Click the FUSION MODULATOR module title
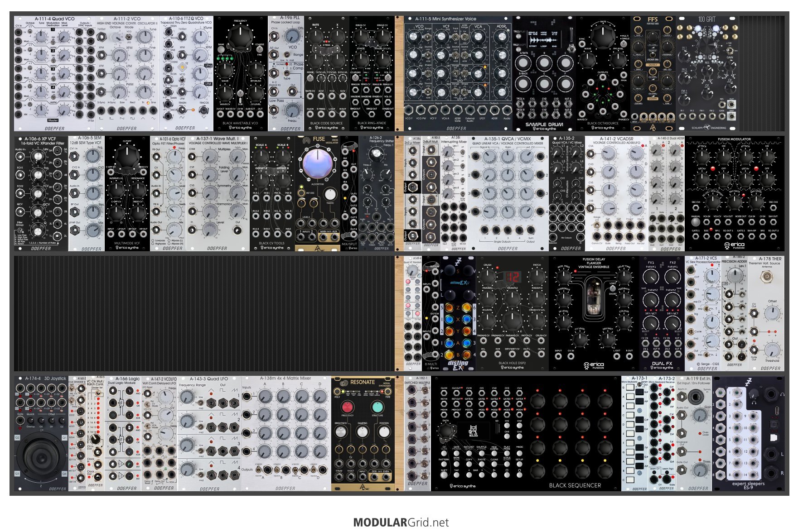This screenshot has width=803, height=532. click(734, 139)
